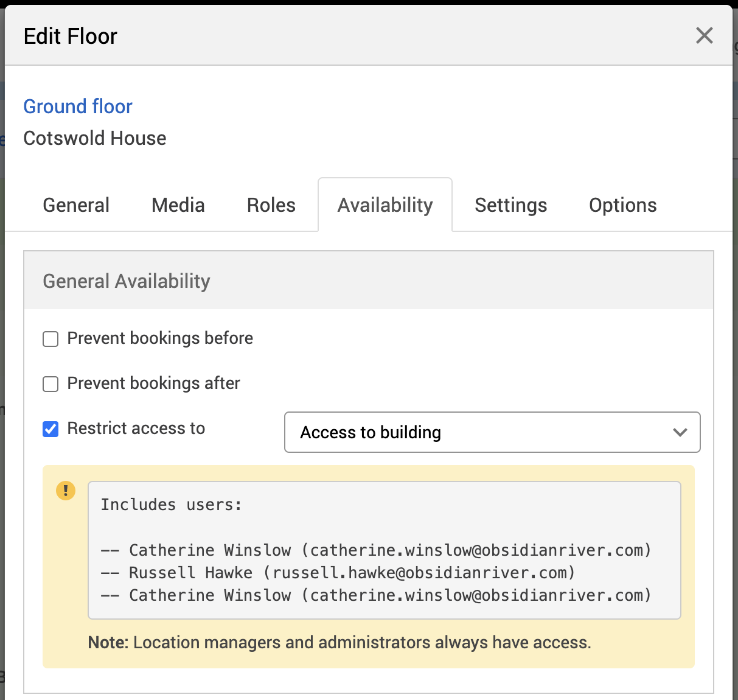738x700 pixels.
Task: Uncheck the Restrict access to checkbox
Action: click(x=50, y=429)
